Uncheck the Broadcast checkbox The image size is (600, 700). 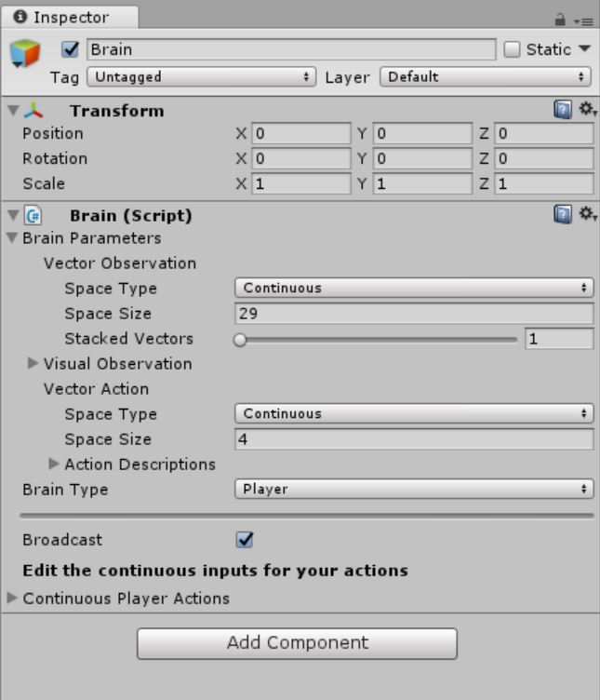244,539
